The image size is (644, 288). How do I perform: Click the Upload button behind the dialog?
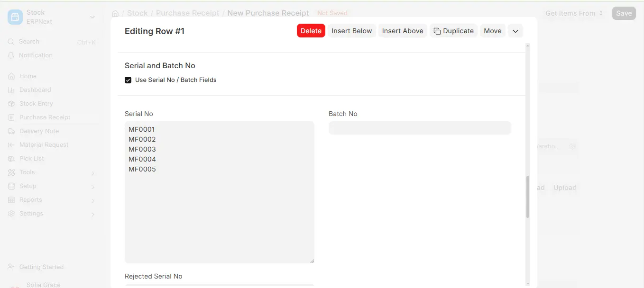[x=565, y=188]
